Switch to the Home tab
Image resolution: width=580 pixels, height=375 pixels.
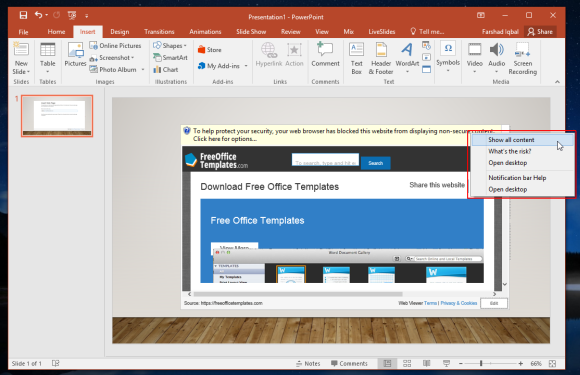click(x=56, y=32)
